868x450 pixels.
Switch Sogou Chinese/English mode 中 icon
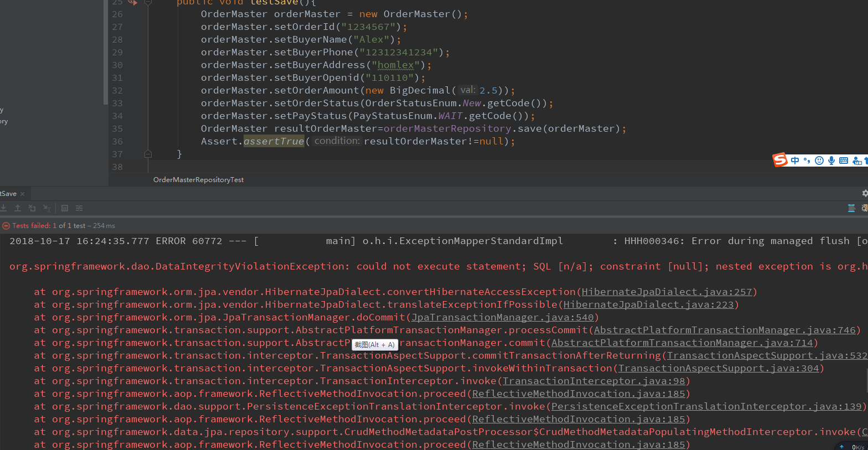coord(795,161)
